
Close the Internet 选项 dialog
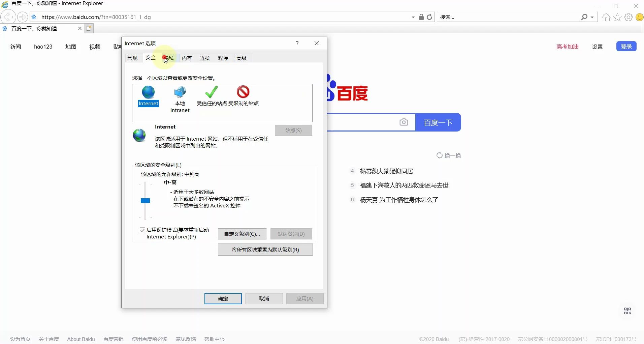click(317, 43)
